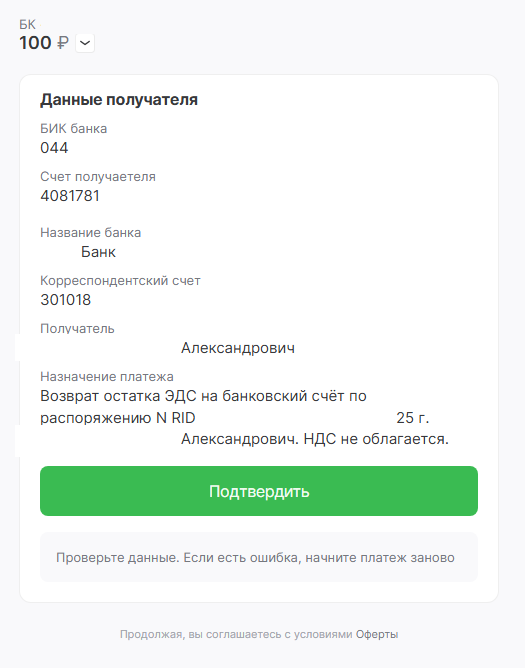
Task: Select correspondent account value 301018
Action: (66, 300)
